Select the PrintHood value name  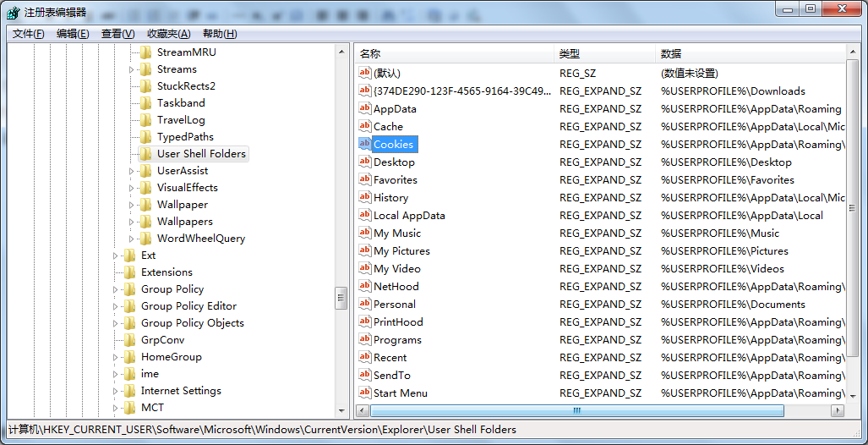click(398, 322)
